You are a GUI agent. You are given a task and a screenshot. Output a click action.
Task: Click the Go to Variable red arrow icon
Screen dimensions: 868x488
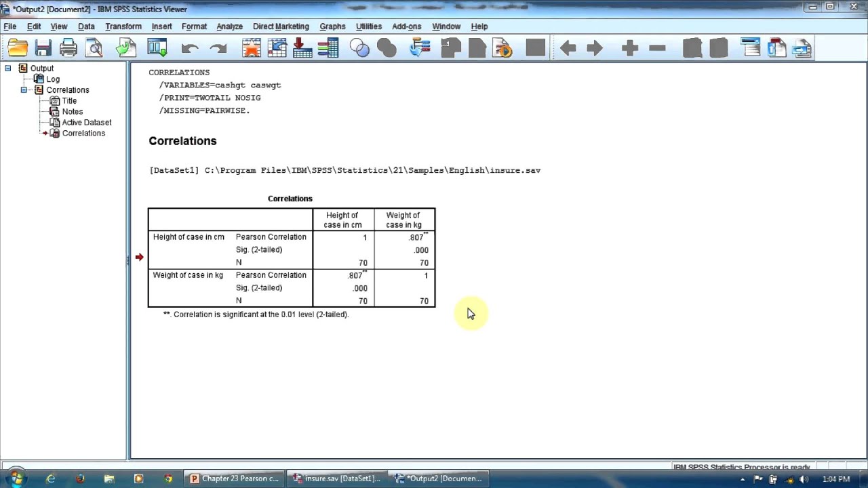click(x=302, y=48)
